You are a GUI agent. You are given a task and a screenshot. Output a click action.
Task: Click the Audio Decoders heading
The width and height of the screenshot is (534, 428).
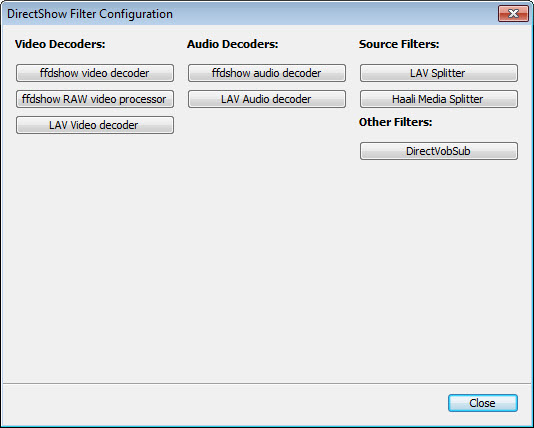[x=233, y=44]
